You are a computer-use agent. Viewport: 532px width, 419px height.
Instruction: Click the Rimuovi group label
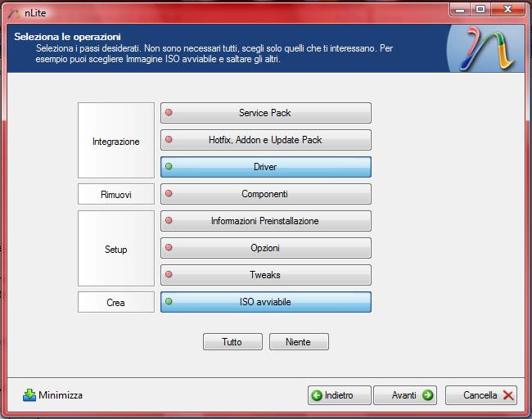click(x=116, y=194)
